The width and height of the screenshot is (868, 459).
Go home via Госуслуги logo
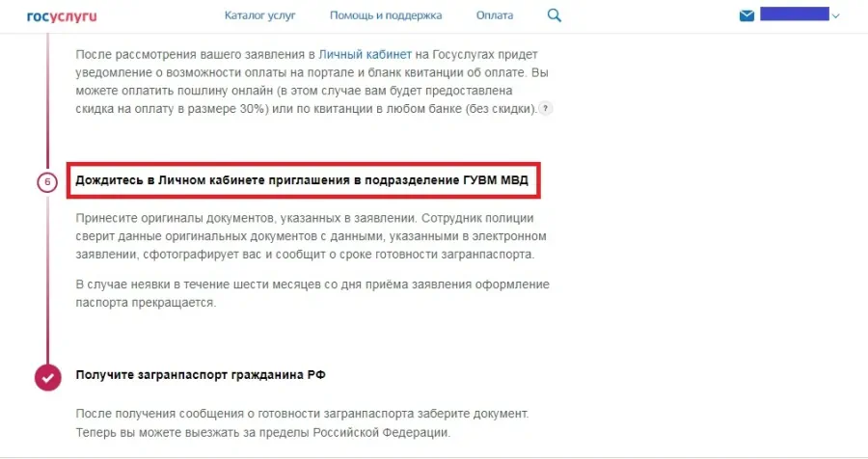62,16
